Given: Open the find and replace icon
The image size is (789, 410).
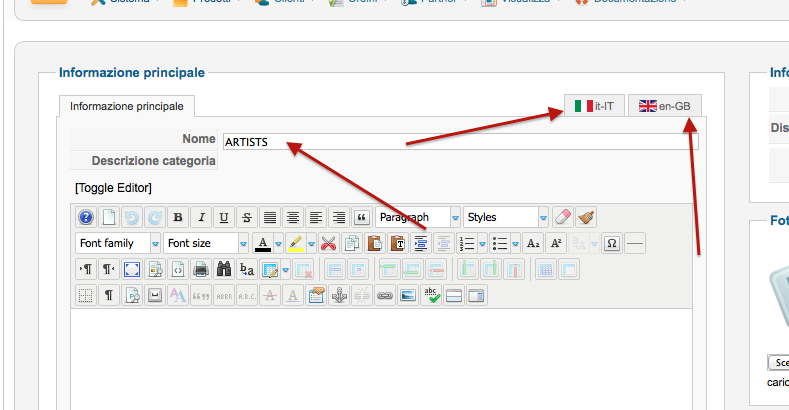Looking at the screenshot, I should 247,269.
